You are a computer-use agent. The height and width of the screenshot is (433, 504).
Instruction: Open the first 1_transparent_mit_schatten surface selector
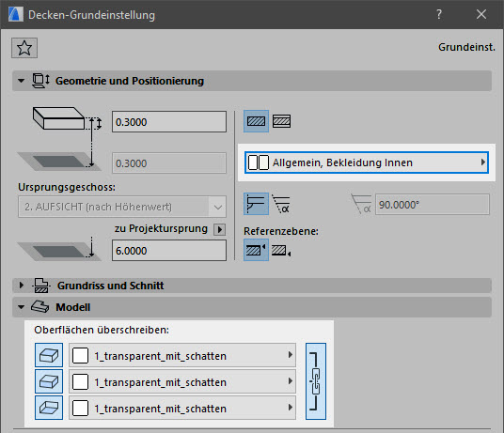click(182, 355)
